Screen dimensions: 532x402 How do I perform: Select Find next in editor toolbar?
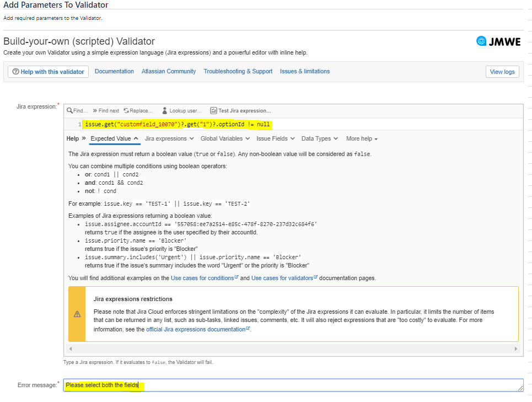(106, 111)
